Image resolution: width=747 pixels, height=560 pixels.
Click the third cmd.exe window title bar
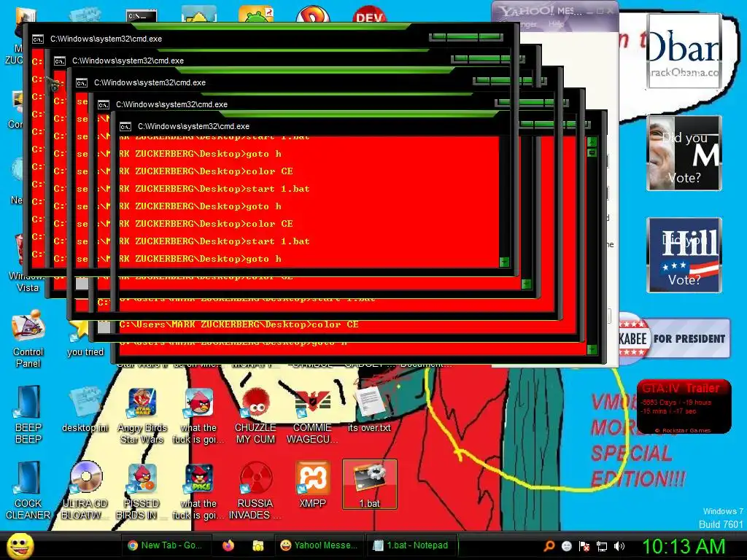click(314, 82)
